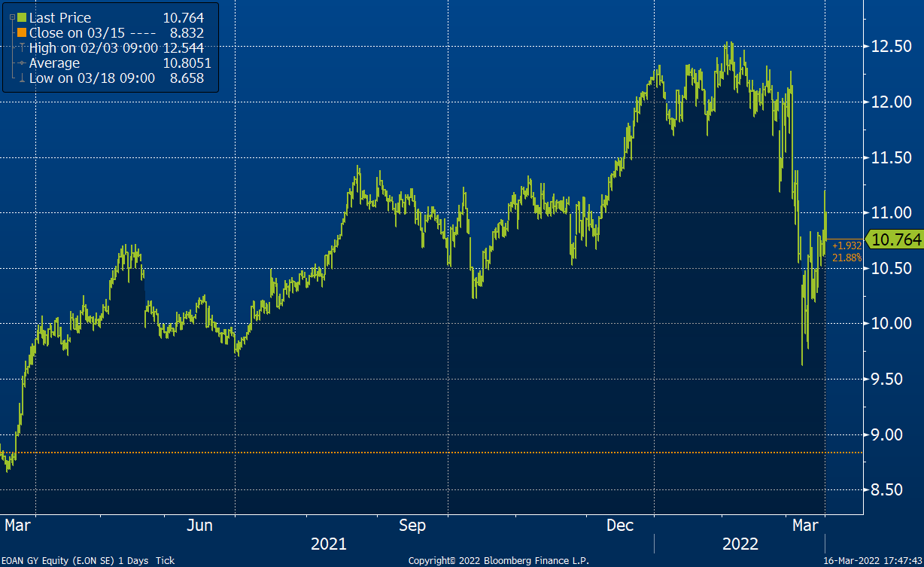The image size is (924, 567).
Task: Click the Sep x-axis month label
Action: [412, 525]
